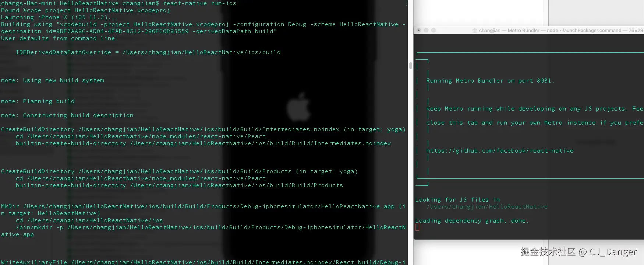Viewport: 644px width, 265px height.
Task: Click 'Launching iPhone X (iOS 11.3)...' line
Action: tap(60, 17)
